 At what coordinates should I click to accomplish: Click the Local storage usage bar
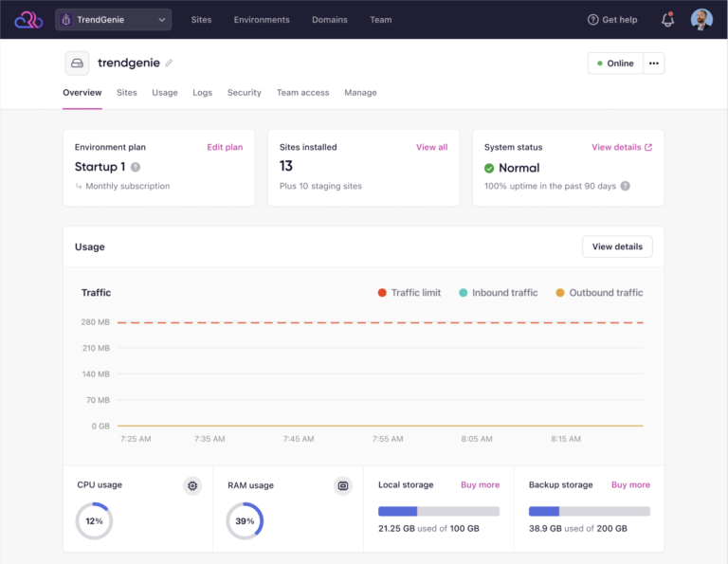click(x=439, y=512)
